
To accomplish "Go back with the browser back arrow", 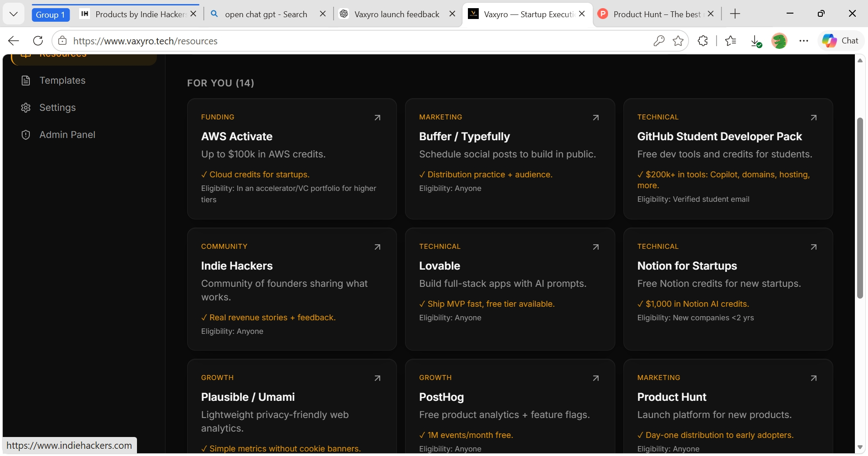I will [14, 41].
